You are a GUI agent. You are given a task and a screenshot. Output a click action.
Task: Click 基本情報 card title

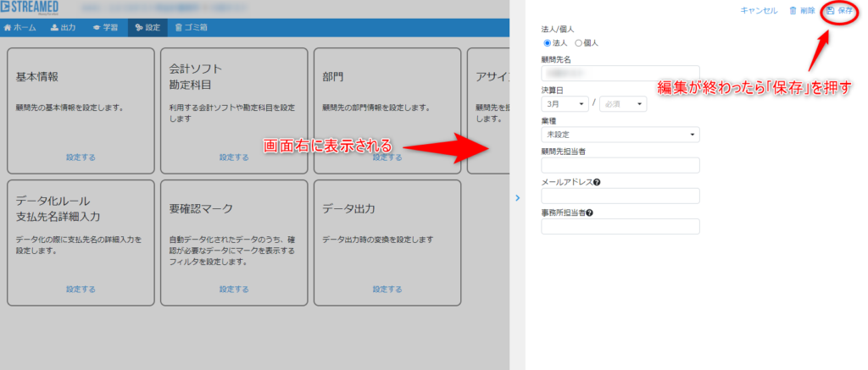37,77
